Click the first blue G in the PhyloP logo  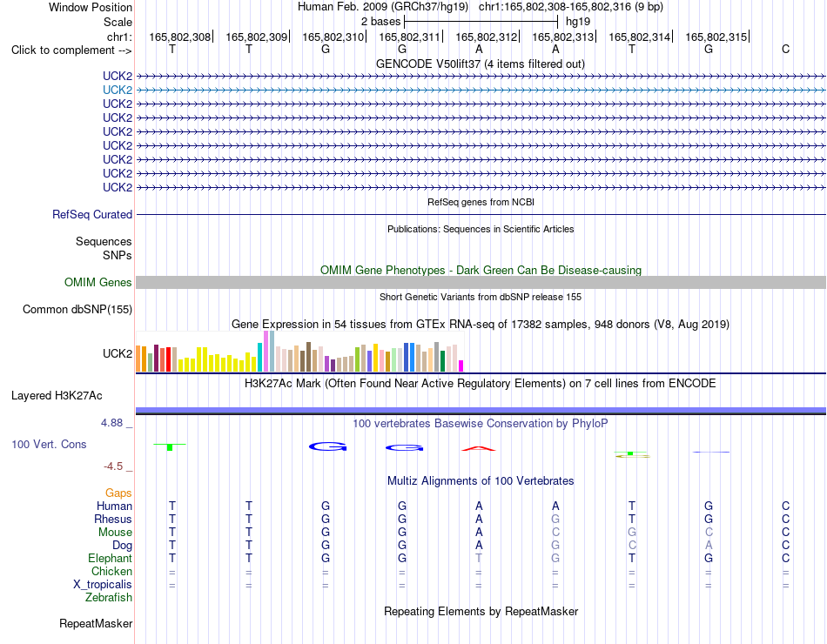click(x=327, y=446)
